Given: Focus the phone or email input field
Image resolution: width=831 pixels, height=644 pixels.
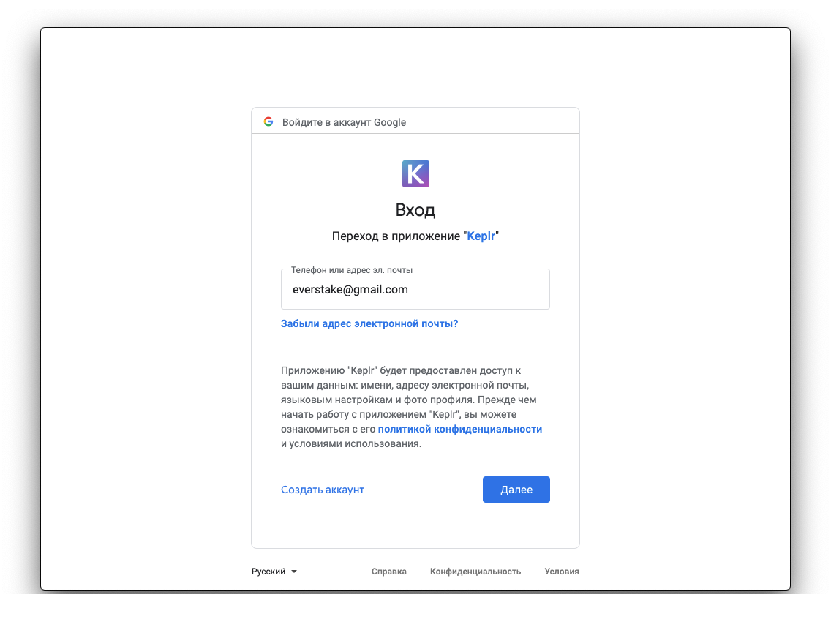Looking at the screenshot, I should pyautogui.click(x=415, y=289).
